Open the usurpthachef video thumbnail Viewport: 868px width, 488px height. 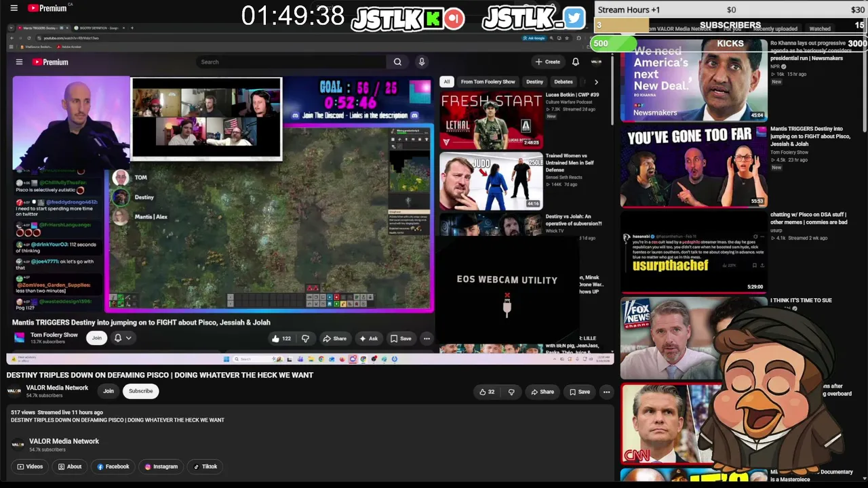point(693,251)
